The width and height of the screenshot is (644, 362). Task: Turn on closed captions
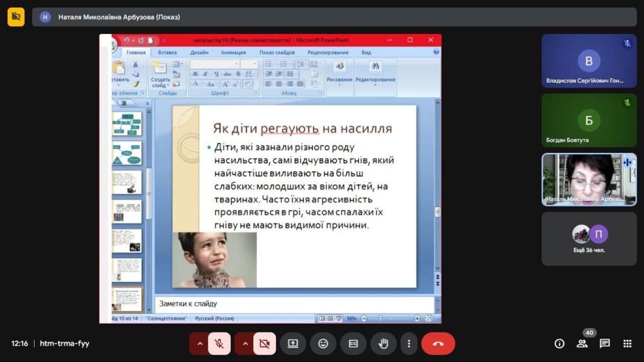(353, 344)
